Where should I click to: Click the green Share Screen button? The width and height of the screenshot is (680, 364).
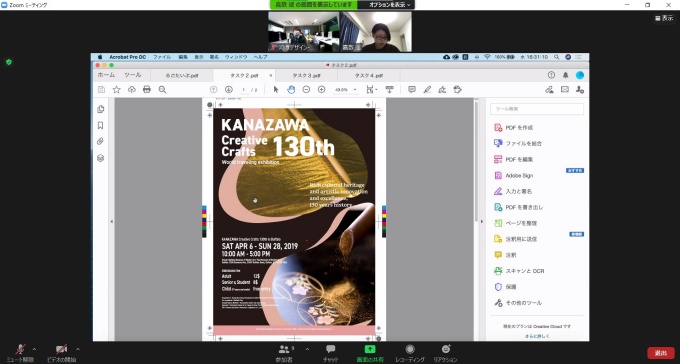(x=370, y=352)
